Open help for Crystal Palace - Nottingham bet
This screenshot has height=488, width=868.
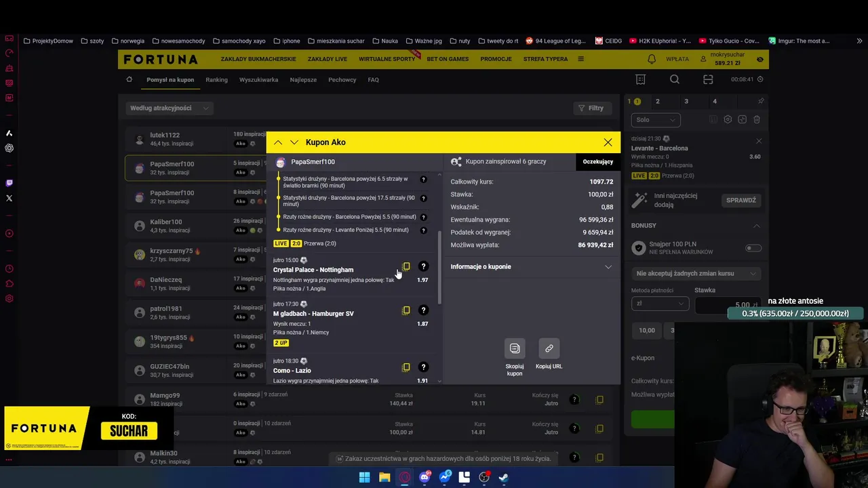point(423,266)
